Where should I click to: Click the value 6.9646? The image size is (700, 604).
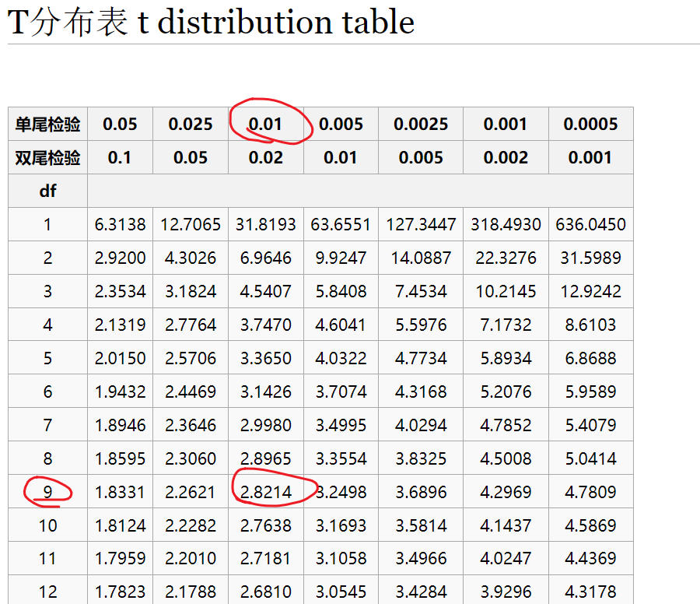[x=266, y=258]
